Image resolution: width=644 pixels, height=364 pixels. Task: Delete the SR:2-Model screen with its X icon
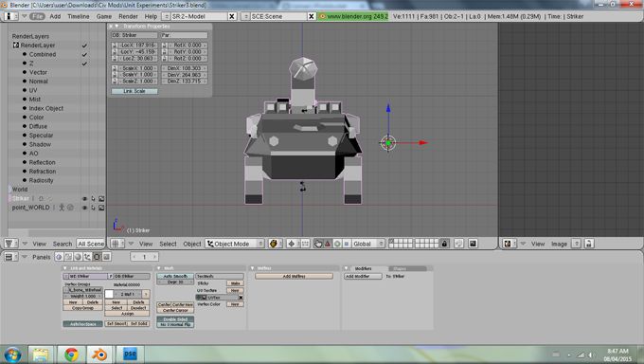[x=232, y=16]
